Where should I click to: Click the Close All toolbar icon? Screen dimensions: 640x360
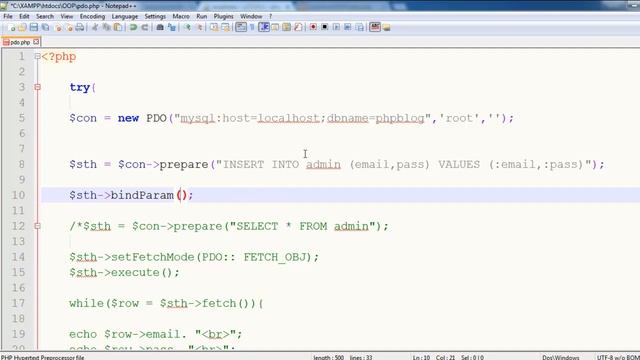tap(69, 27)
